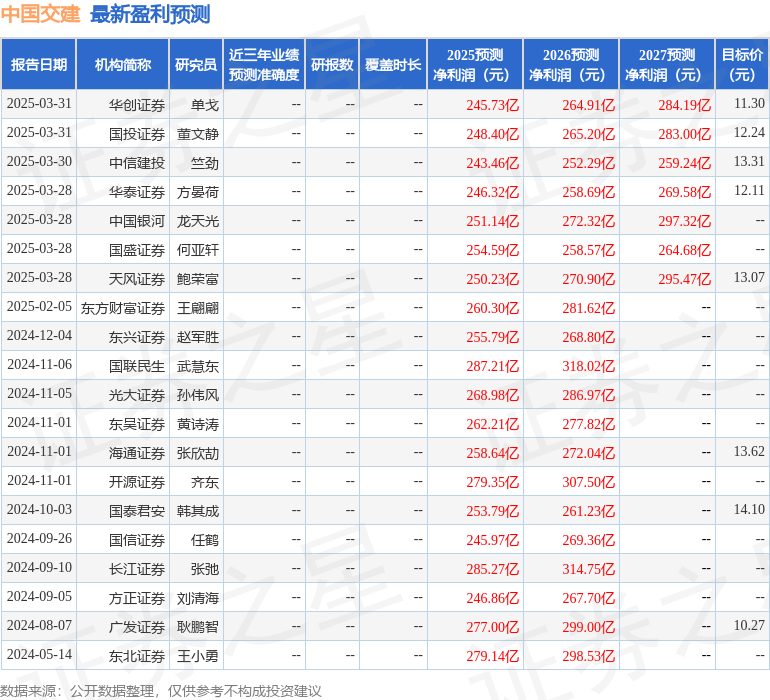This screenshot has width=770, height=700.
Task: Click researcher name 张欣劼
Action: pyautogui.click(x=198, y=453)
